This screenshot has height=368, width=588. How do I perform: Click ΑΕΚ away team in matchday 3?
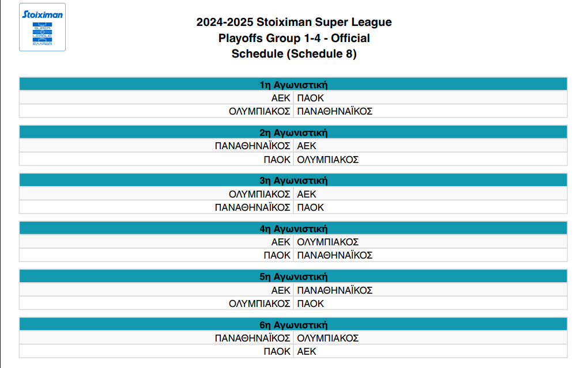click(x=307, y=194)
